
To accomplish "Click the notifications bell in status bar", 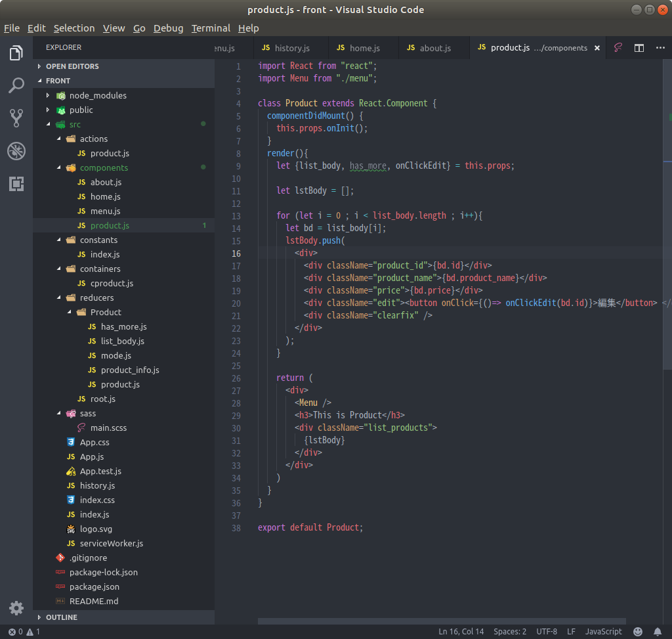I will pyautogui.click(x=658, y=632).
